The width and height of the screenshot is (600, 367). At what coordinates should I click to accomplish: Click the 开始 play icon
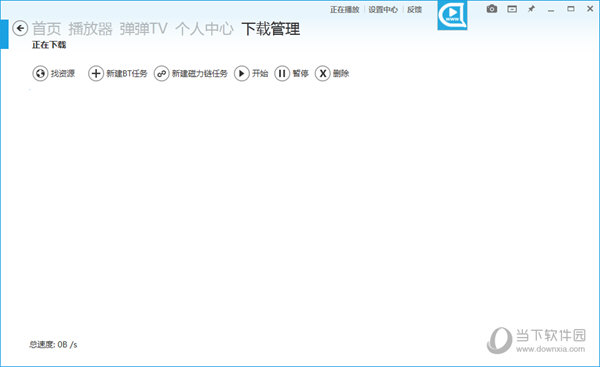(x=242, y=73)
